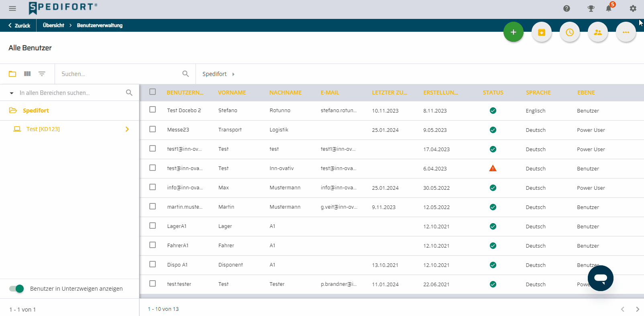Sort by STATUS column header
Viewport: 644px width, 316px height.
(493, 92)
